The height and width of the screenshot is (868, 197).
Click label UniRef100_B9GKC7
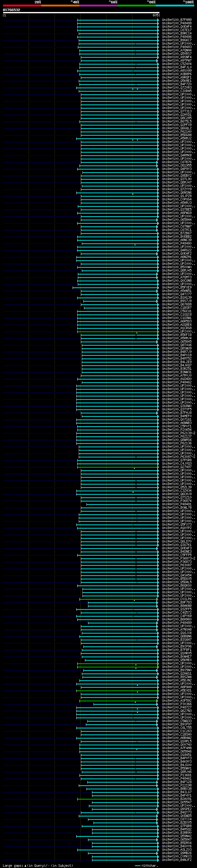pos(177,40)
